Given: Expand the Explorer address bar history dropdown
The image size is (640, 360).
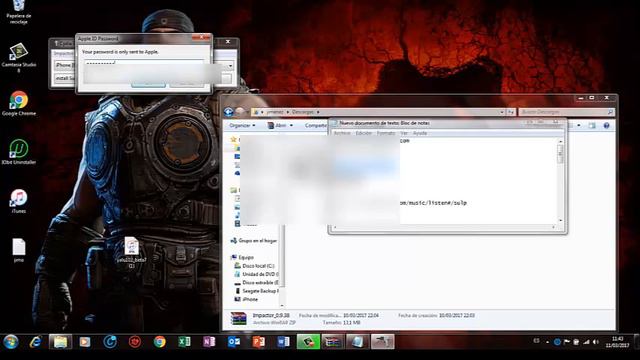Looking at the screenshot, I should pos(502,112).
